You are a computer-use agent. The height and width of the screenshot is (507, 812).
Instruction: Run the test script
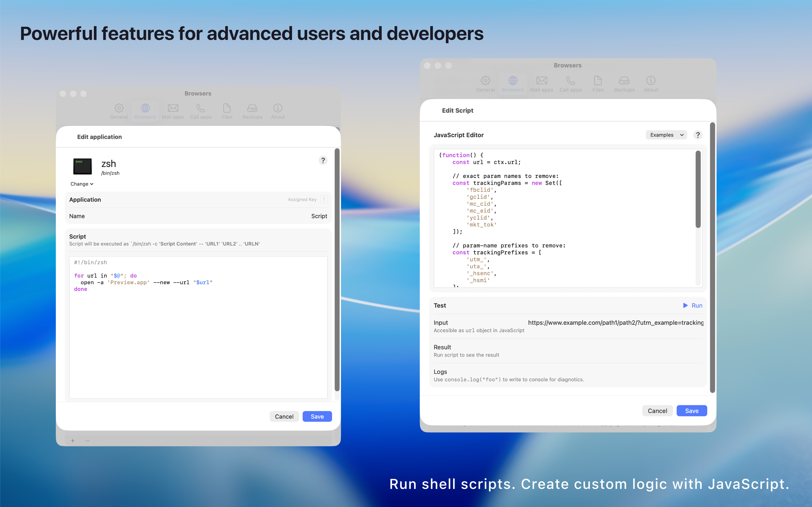692,305
